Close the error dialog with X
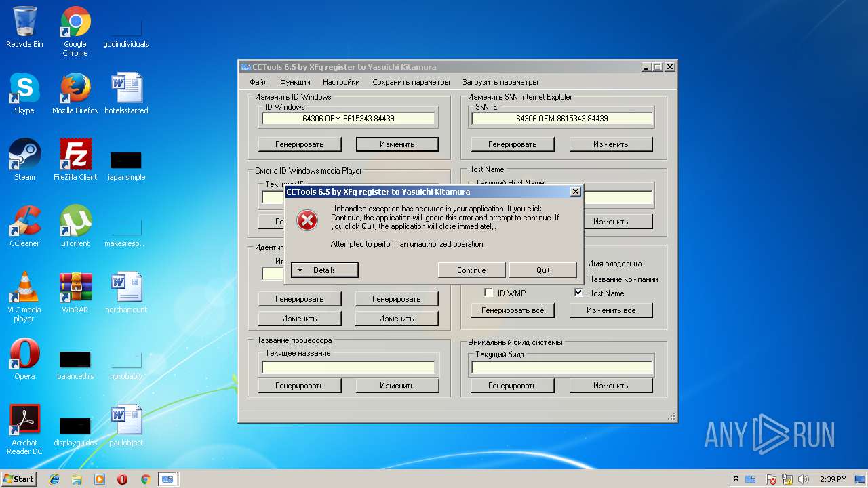The width and height of the screenshot is (868, 488). (x=576, y=192)
